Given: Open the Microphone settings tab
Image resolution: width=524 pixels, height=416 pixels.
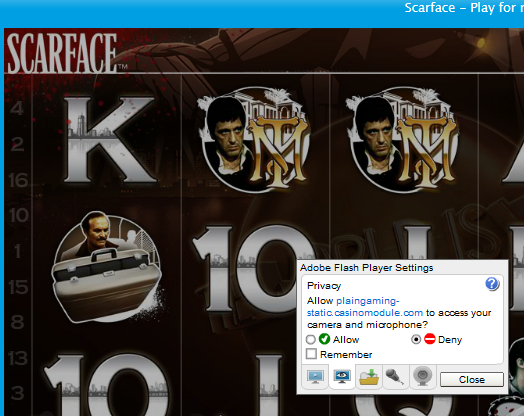Looking at the screenshot, I should 395,377.
